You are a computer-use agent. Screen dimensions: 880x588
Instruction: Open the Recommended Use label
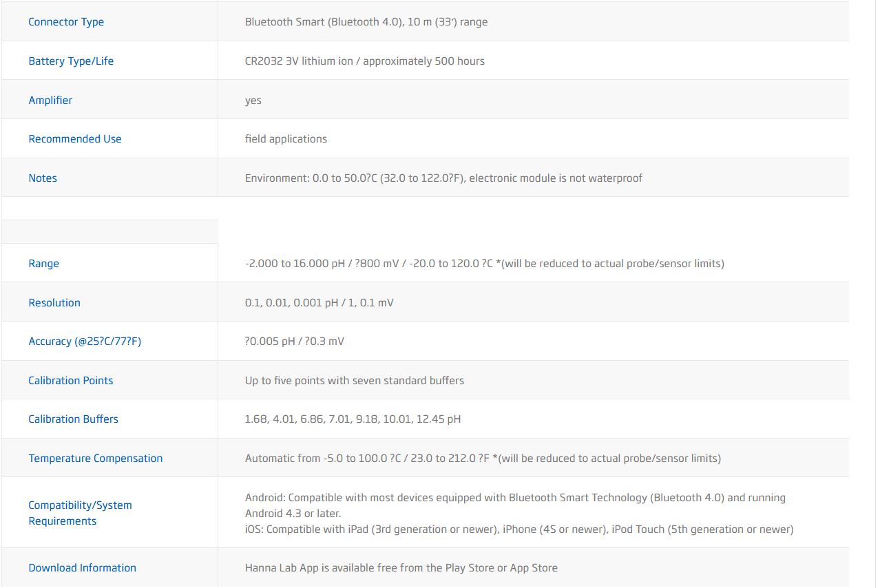75,139
